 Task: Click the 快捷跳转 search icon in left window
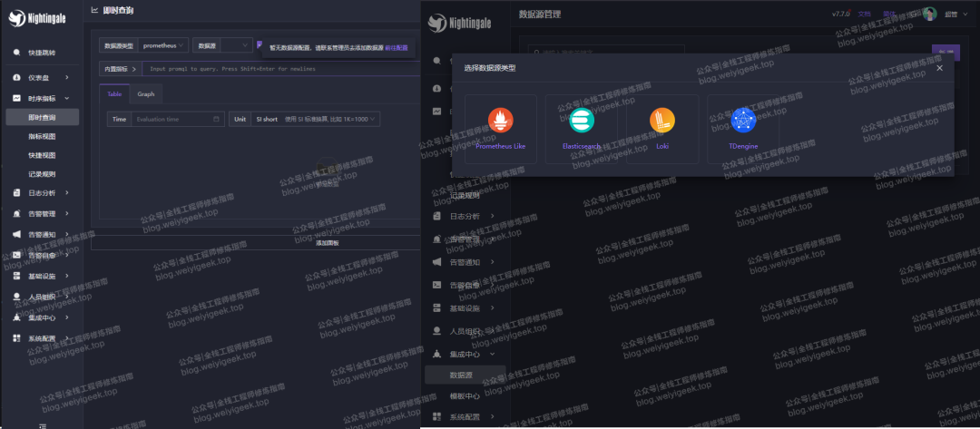point(17,53)
